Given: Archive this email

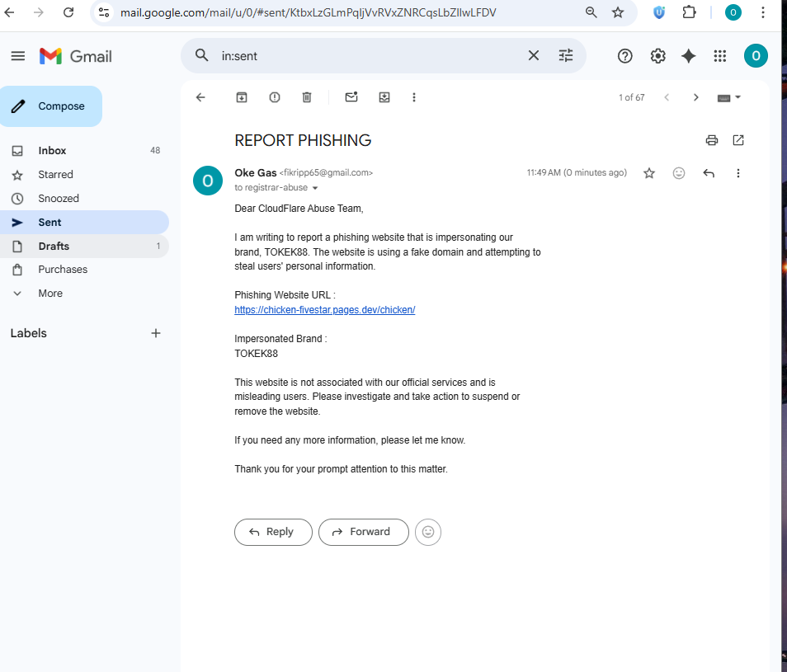Looking at the screenshot, I should tap(242, 97).
